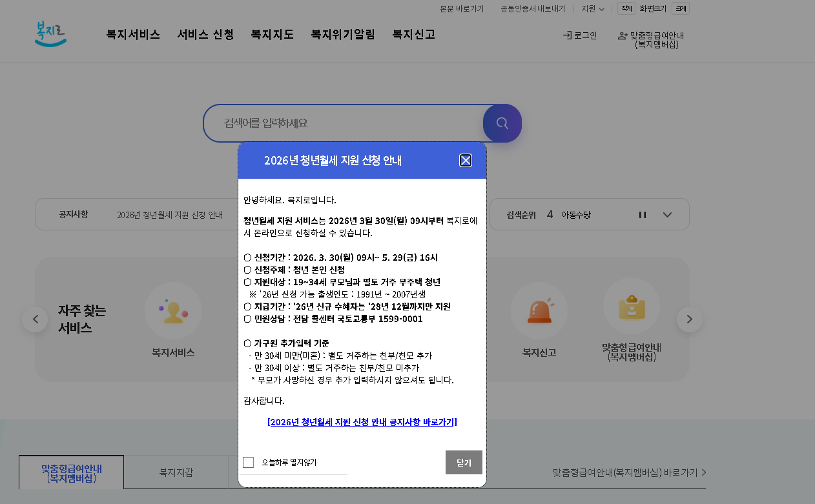
Task: Click the 화면크기 label
Action: click(x=653, y=9)
